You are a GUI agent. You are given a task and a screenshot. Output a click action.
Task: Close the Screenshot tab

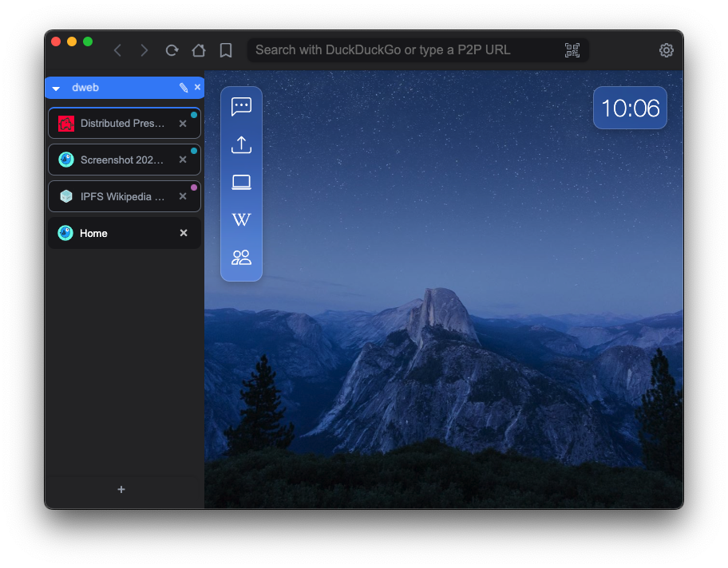tap(183, 160)
